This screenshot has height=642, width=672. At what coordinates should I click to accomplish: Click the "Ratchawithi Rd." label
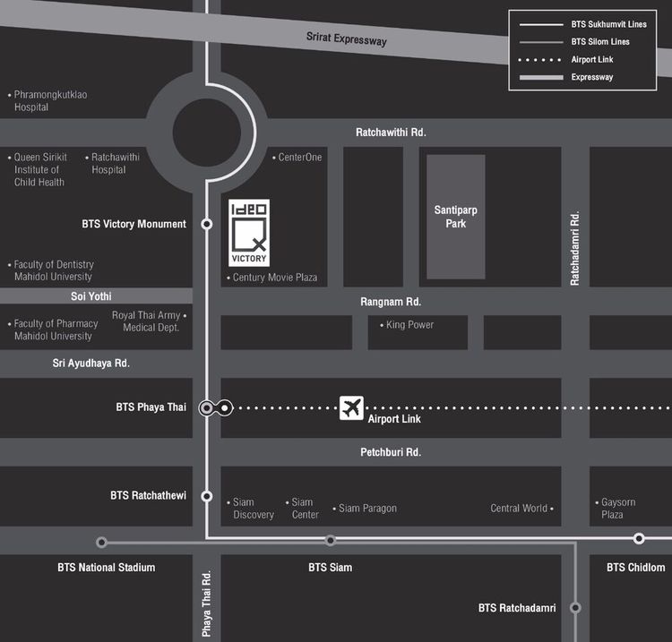pyautogui.click(x=391, y=133)
